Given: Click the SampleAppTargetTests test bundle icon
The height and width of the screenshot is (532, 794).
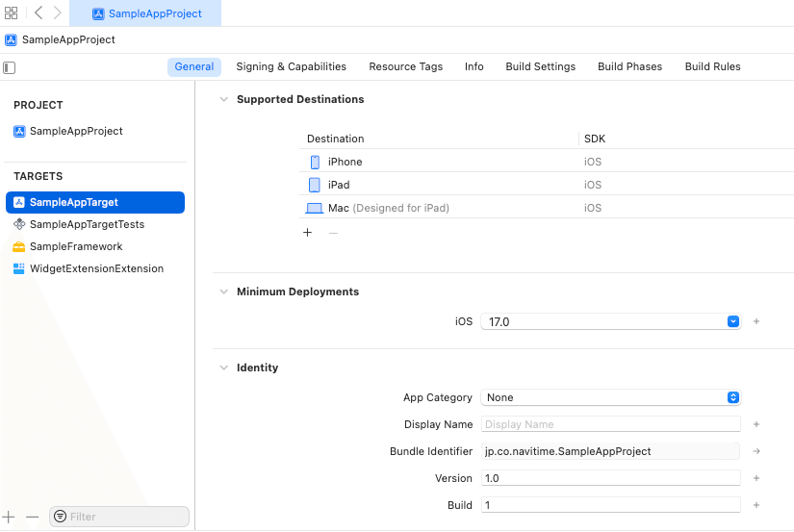Looking at the screenshot, I should tap(19, 224).
